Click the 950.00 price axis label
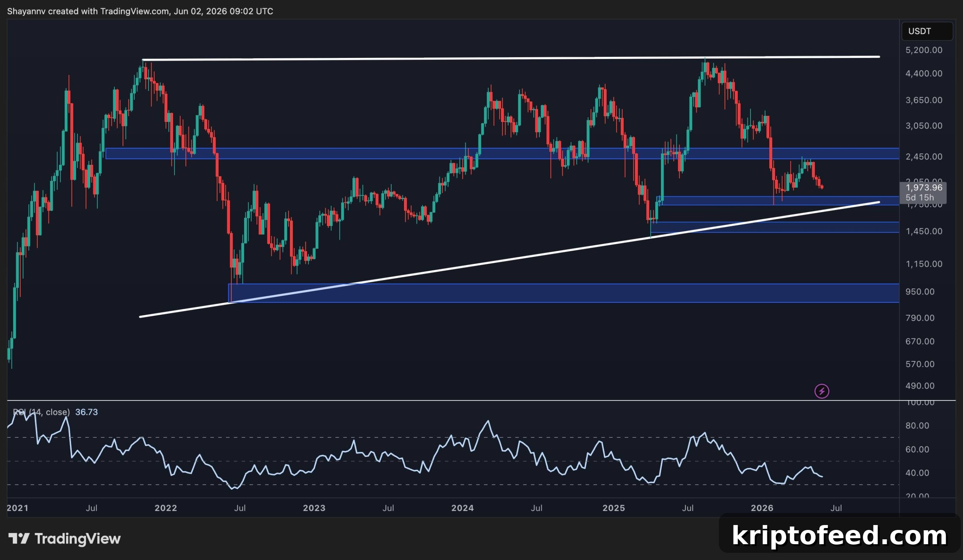963x560 pixels. click(920, 291)
